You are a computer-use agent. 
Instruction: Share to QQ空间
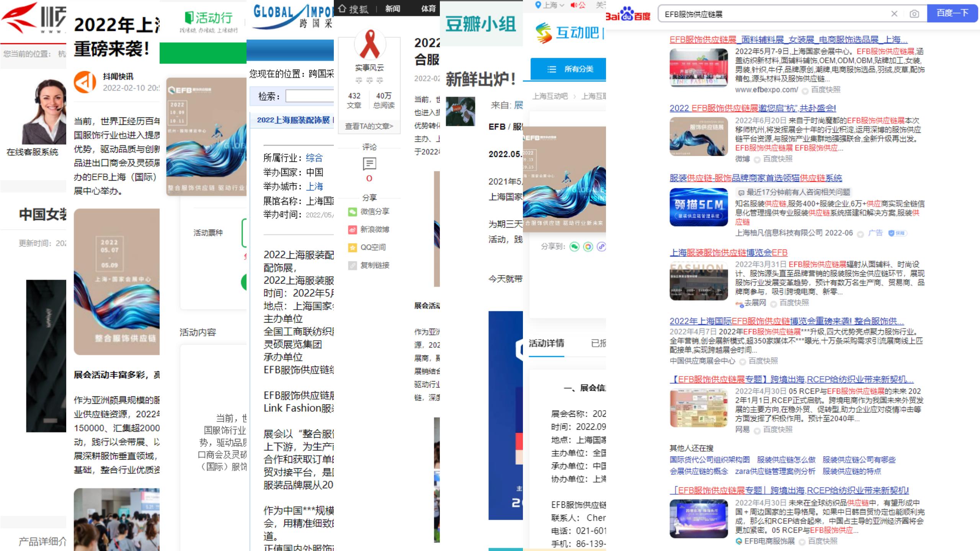click(x=367, y=248)
